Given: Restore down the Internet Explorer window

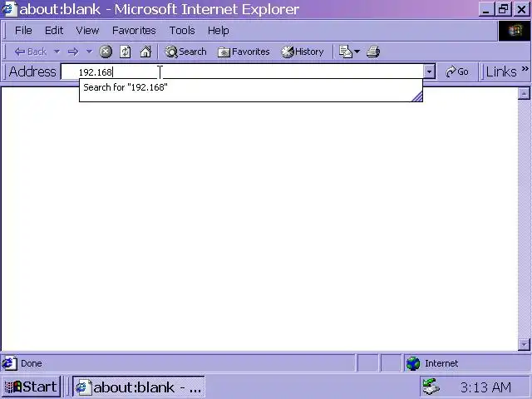Looking at the screenshot, I should [x=503, y=9].
